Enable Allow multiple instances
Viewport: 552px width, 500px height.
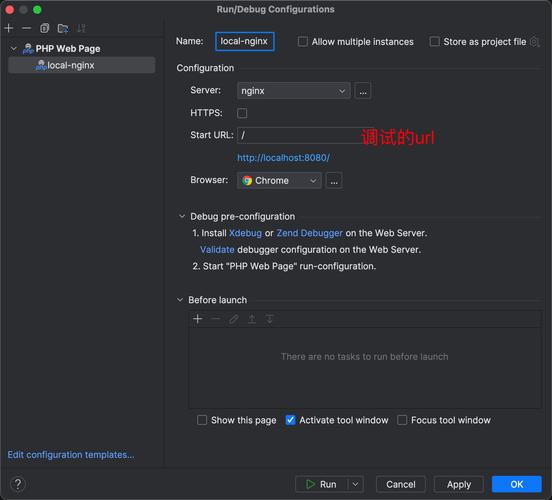pyautogui.click(x=302, y=42)
